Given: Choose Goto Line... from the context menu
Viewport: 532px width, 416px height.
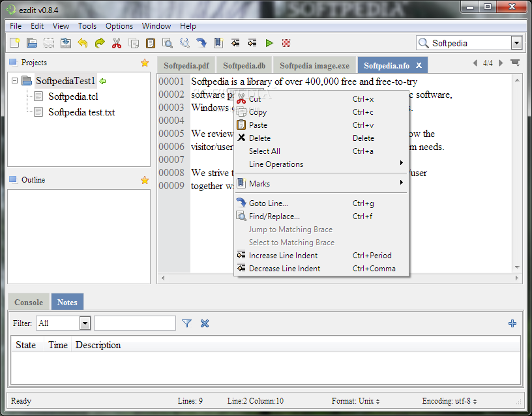Looking at the screenshot, I should pyautogui.click(x=321, y=203).
